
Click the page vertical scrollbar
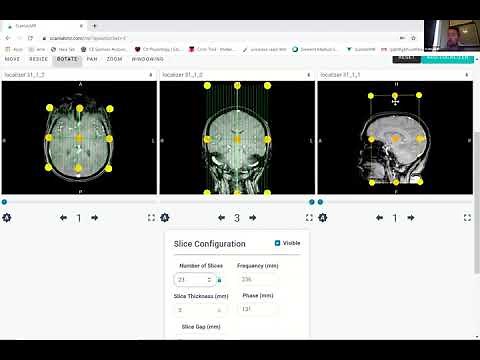477,203
